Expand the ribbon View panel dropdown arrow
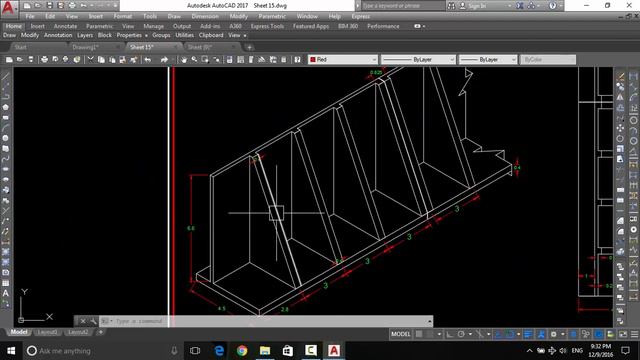 click(x=244, y=36)
